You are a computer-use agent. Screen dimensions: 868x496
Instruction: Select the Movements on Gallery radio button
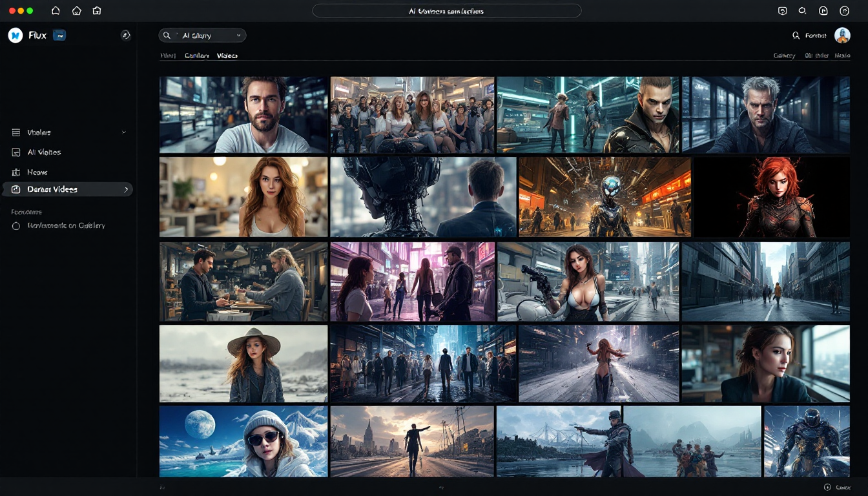click(17, 225)
